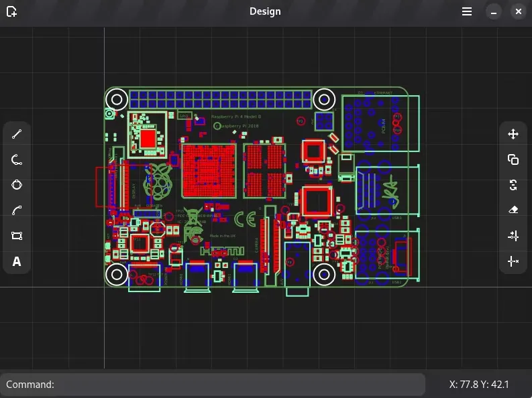Click the Design window title
Image resolution: width=532 pixels, height=398 pixels.
[x=265, y=11]
